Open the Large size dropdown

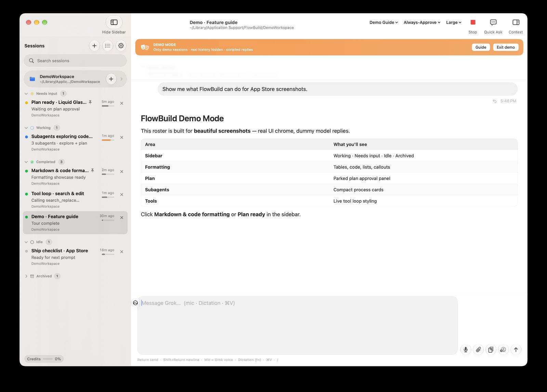pyautogui.click(x=454, y=23)
